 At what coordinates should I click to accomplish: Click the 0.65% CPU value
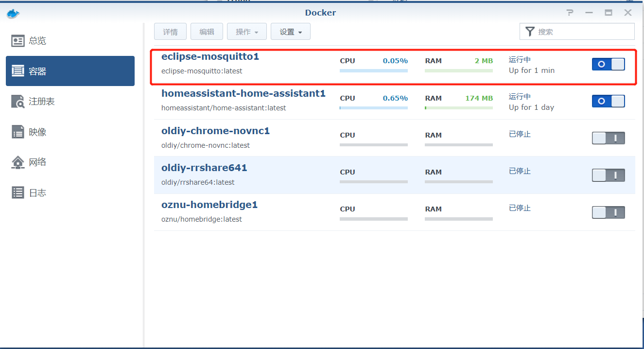pos(395,98)
